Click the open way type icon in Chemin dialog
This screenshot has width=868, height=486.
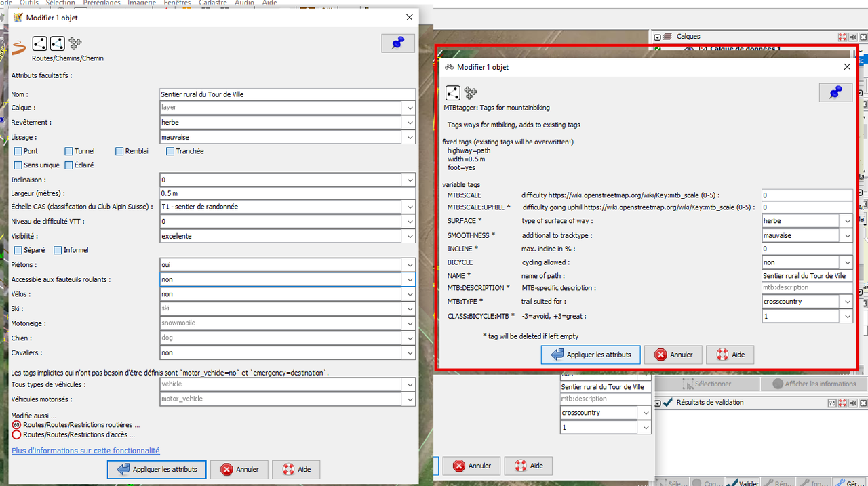coord(40,44)
